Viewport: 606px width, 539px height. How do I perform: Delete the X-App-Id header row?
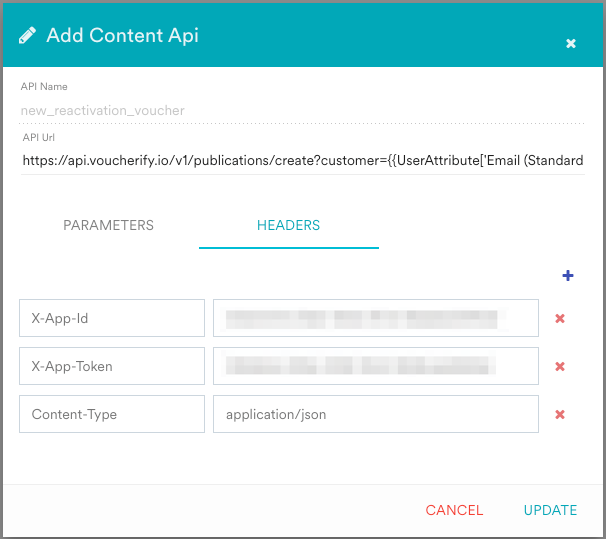pyautogui.click(x=560, y=319)
